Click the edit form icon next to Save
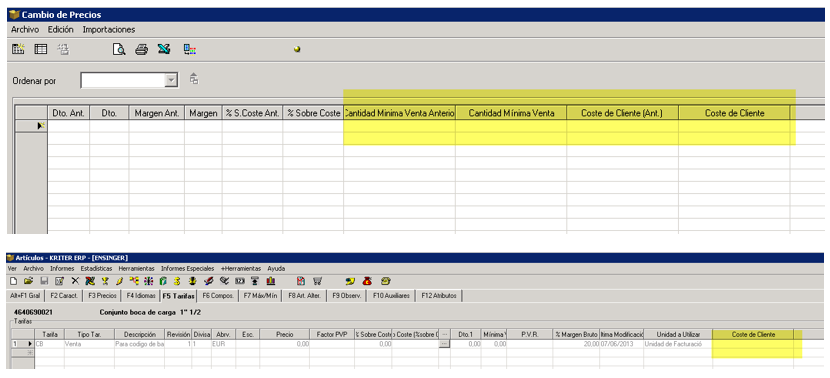 coord(59,281)
